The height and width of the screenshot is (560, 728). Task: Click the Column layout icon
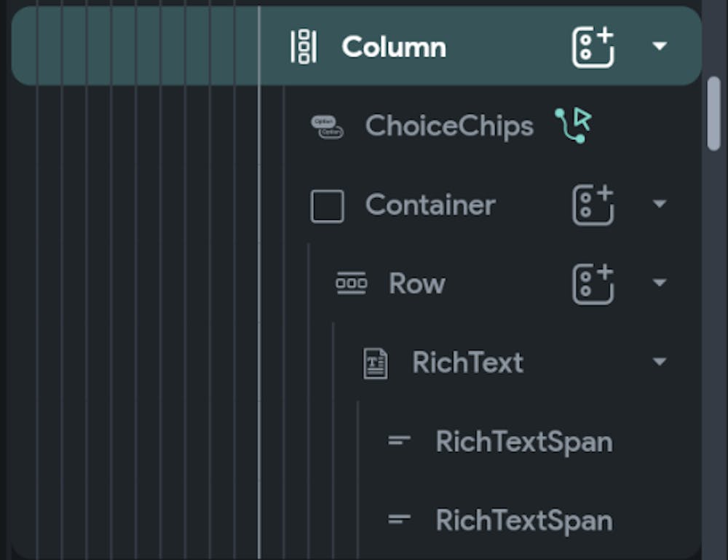[x=303, y=47]
